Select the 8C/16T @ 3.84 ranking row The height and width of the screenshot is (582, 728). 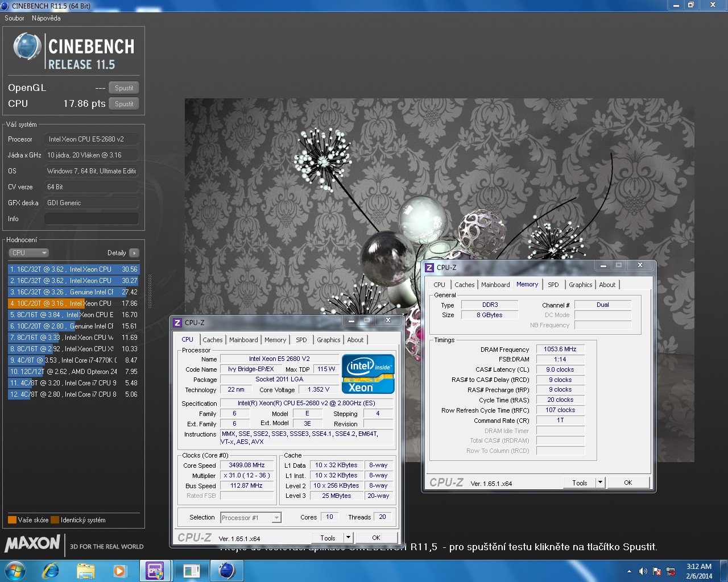click(x=73, y=315)
